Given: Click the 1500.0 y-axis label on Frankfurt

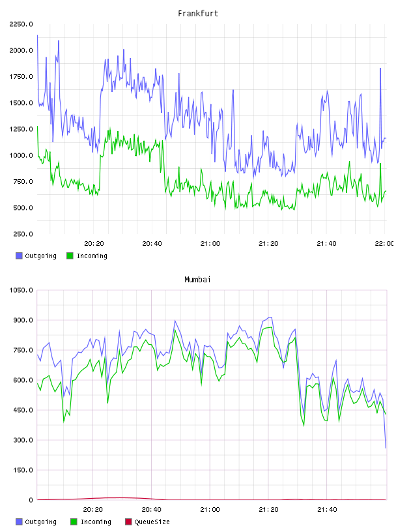Looking at the screenshot, I should [21, 103].
